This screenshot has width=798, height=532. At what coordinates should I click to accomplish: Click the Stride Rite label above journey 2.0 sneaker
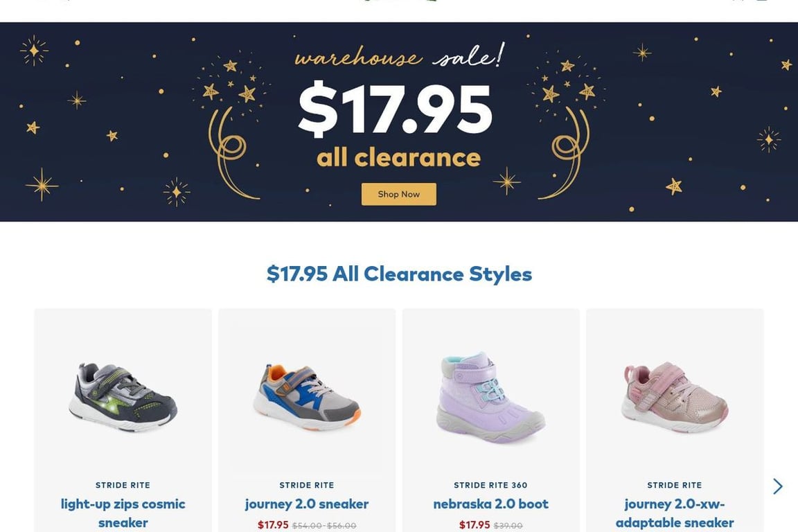click(307, 485)
